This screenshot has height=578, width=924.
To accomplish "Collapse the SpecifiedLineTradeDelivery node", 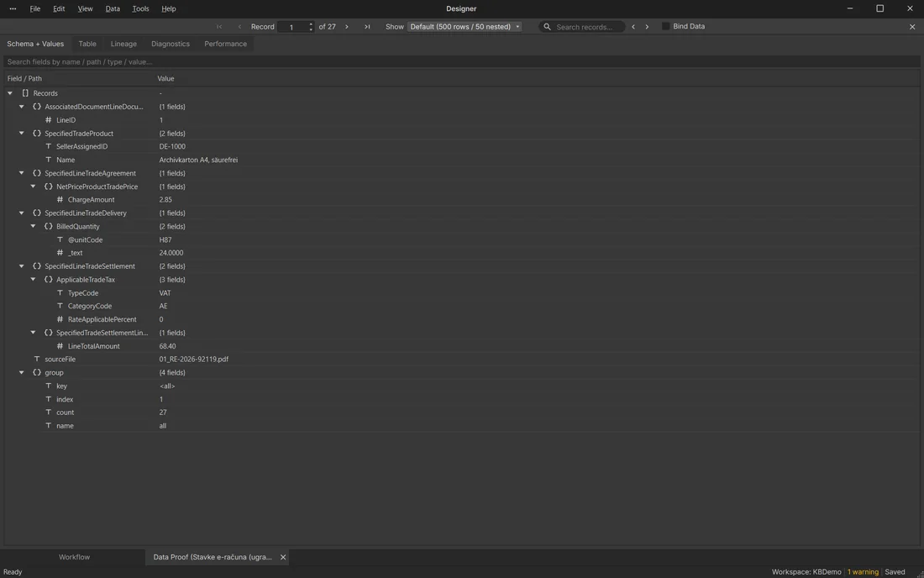I will 22,213.
